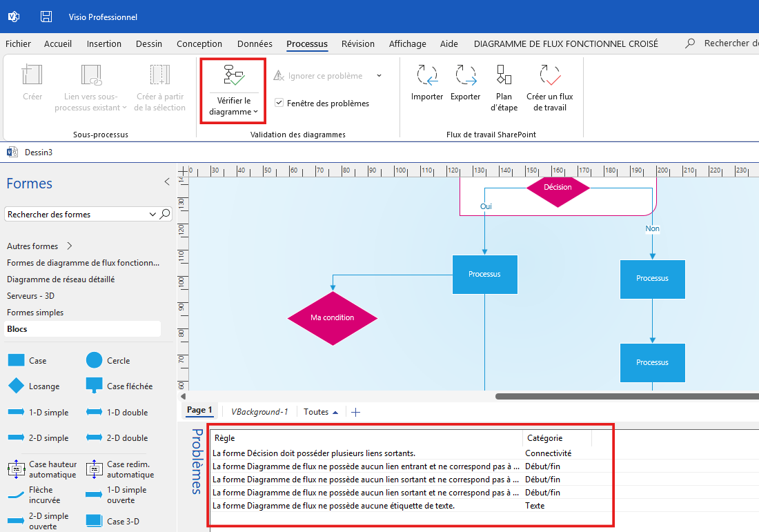Open the Fichier menu

[x=18, y=43]
